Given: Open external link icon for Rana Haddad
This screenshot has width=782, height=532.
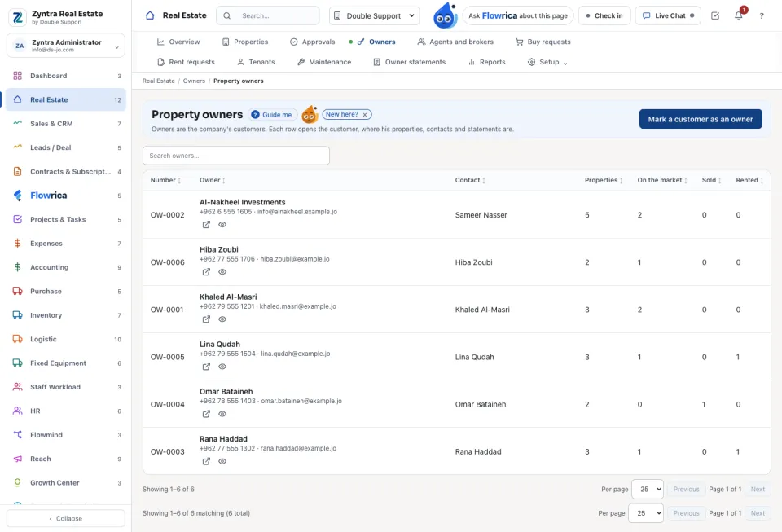Looking at the screenshot, I should coord(206,461).
